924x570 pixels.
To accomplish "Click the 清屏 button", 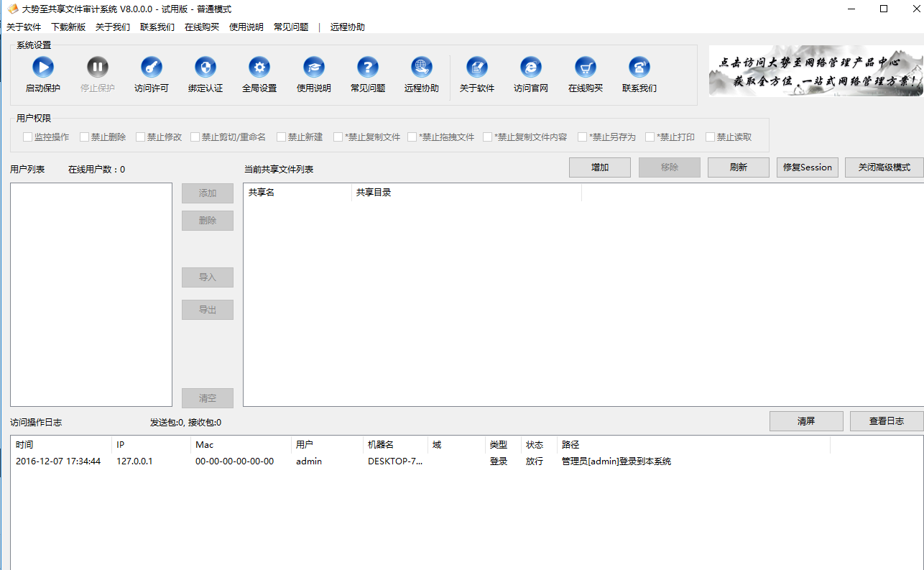I will (806, 421).
